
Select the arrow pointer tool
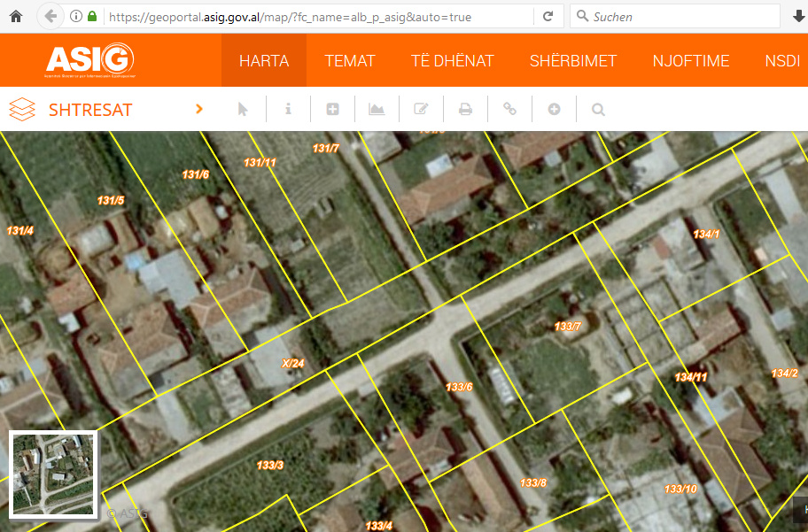244,110
